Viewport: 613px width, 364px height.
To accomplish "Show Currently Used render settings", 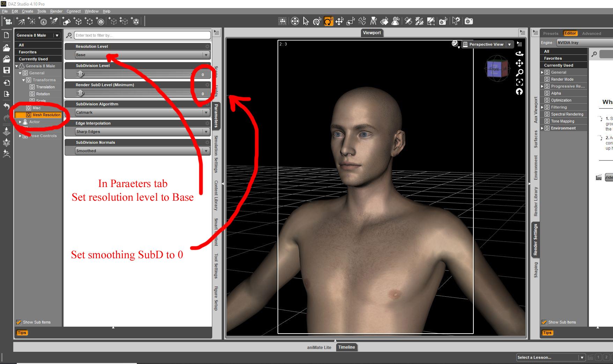I will tap(564, 65).
